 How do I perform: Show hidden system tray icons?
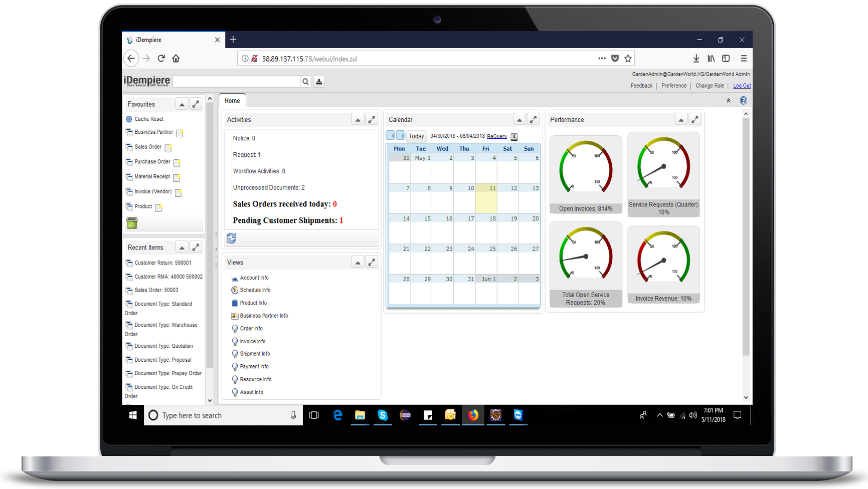659,415
